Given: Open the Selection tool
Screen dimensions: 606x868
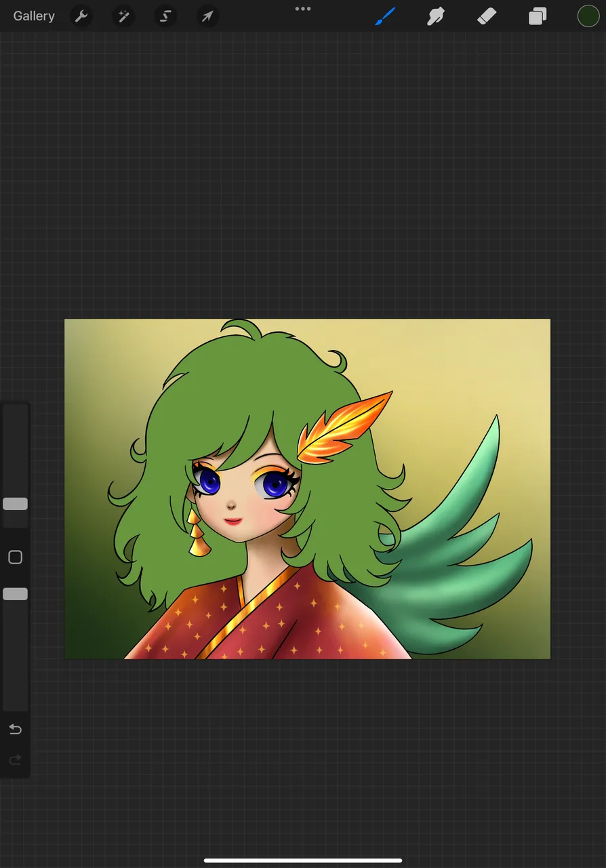Looking at the screenshot, I should 165,16.
